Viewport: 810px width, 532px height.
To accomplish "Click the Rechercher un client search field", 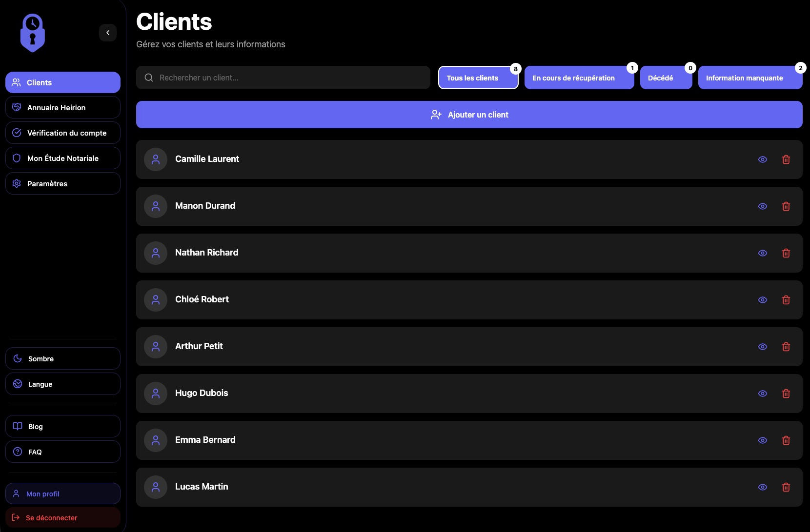I will pyautogui.click(x=283, y=78).
